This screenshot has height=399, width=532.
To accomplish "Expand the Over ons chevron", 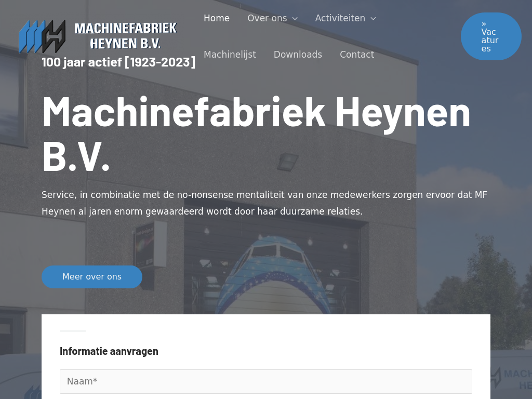I will [295, 19].
